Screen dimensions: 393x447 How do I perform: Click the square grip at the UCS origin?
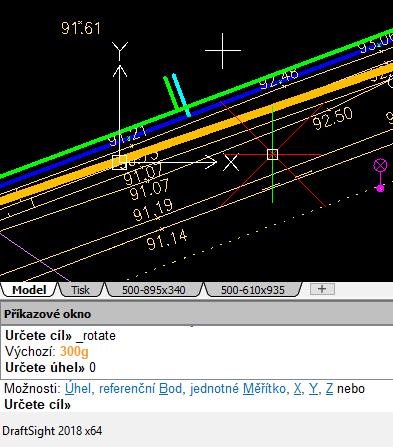(x=119, y=162)
